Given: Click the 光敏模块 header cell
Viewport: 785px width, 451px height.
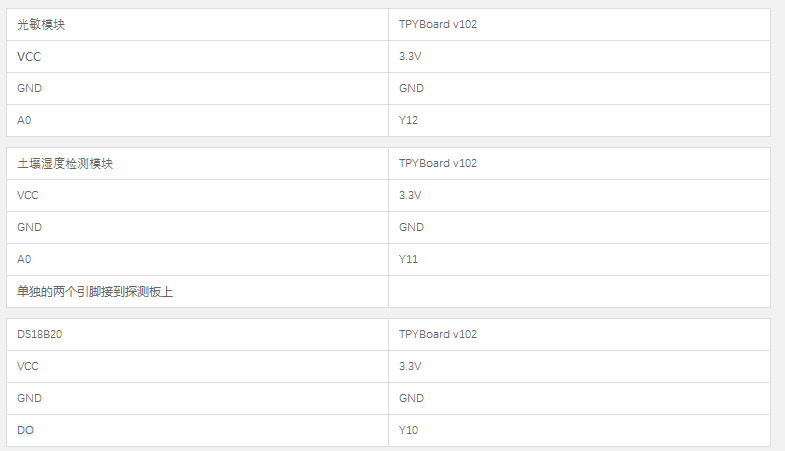Looking at the screenshot, I should tap(197, 25).
